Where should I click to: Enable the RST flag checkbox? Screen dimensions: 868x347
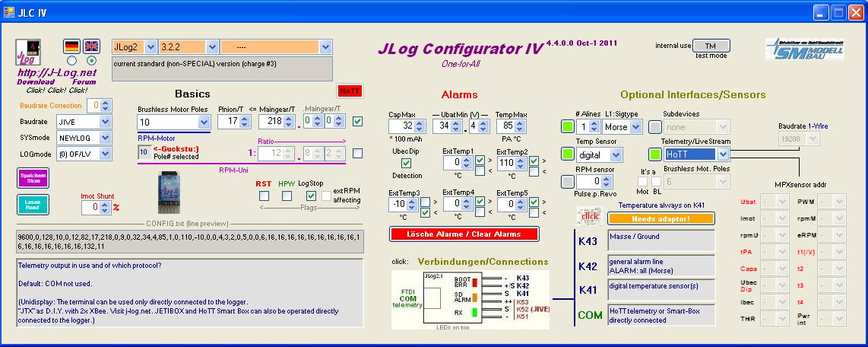(x=264, y=196)
